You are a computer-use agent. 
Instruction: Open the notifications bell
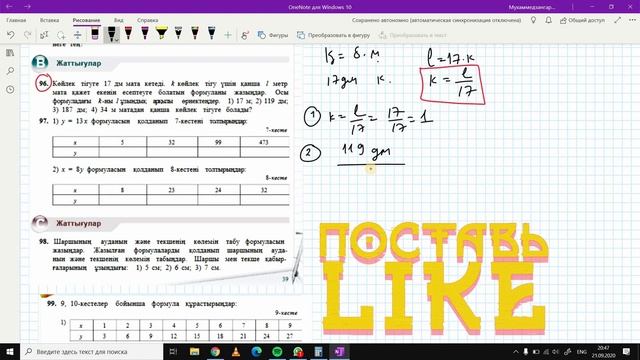click(548, 20)
